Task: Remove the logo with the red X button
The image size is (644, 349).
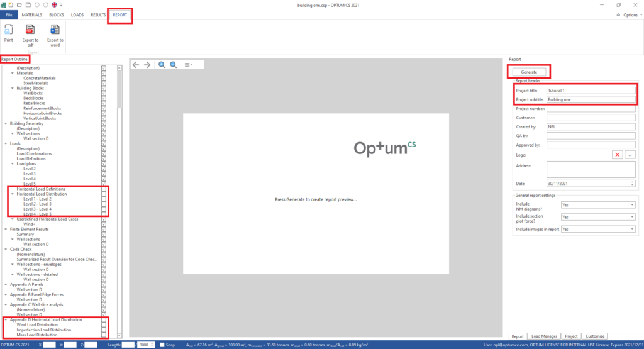Action: pyautogui.click(x=617, y=154)
